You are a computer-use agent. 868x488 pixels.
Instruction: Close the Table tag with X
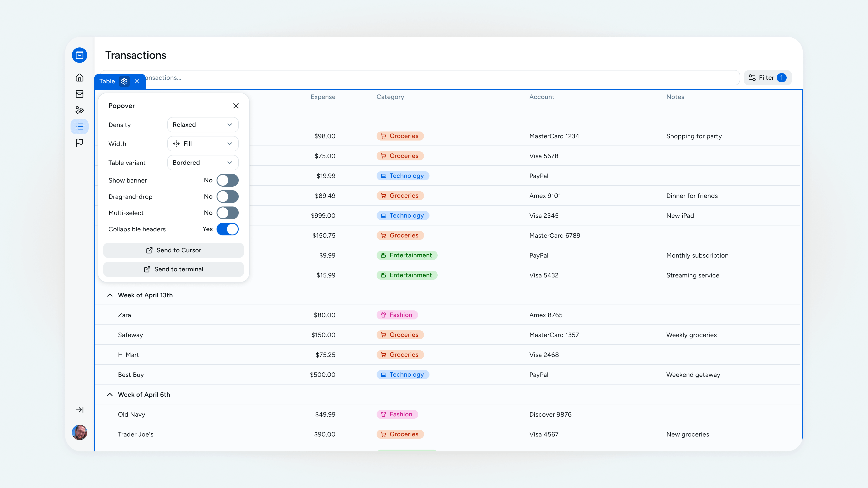[x=137, y=81]
